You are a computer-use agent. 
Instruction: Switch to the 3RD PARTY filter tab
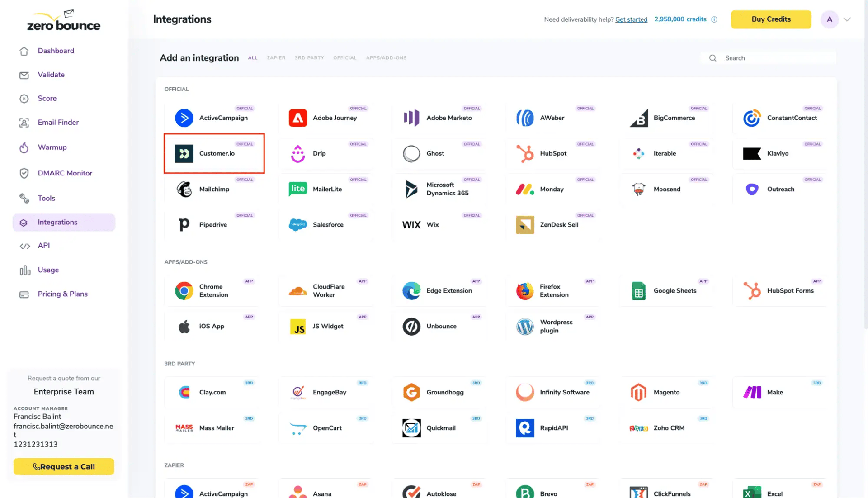[309, 58]
